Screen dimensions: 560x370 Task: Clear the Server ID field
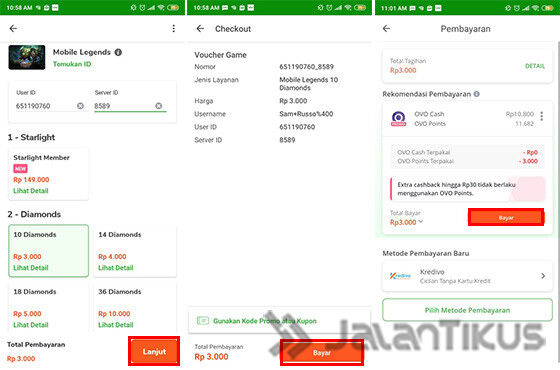[x=159, y=106]
